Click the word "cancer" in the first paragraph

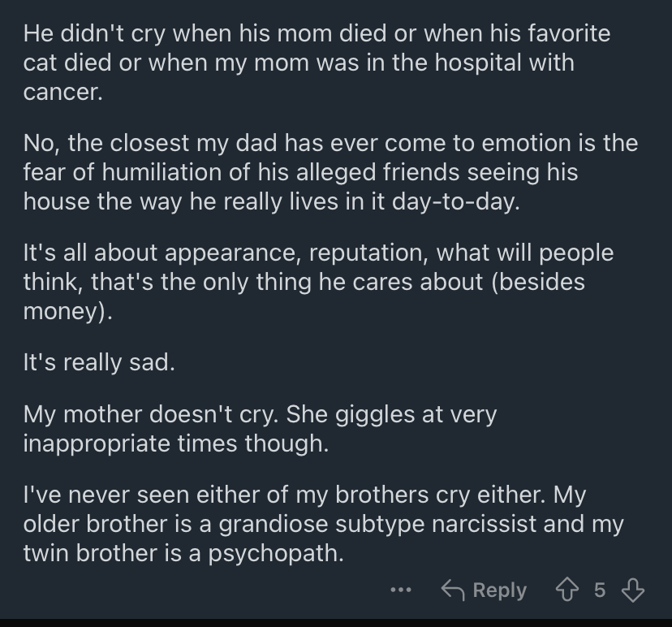tap(63, 92)
